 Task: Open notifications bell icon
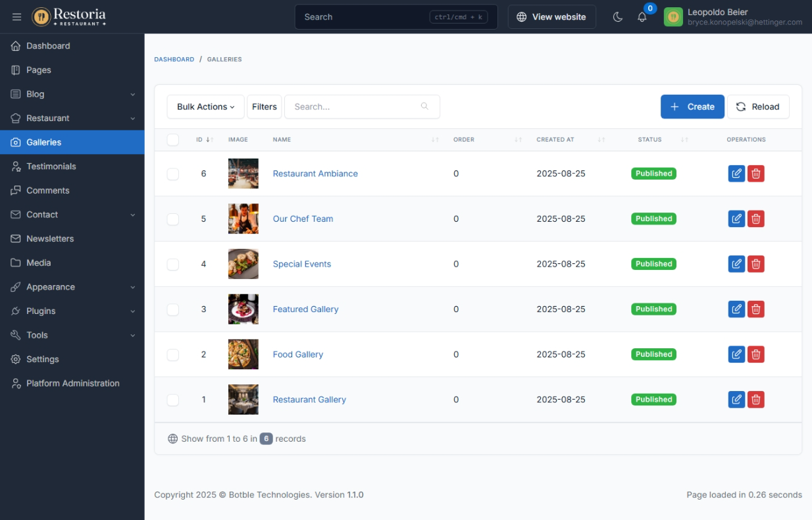(x=642, y=17)
